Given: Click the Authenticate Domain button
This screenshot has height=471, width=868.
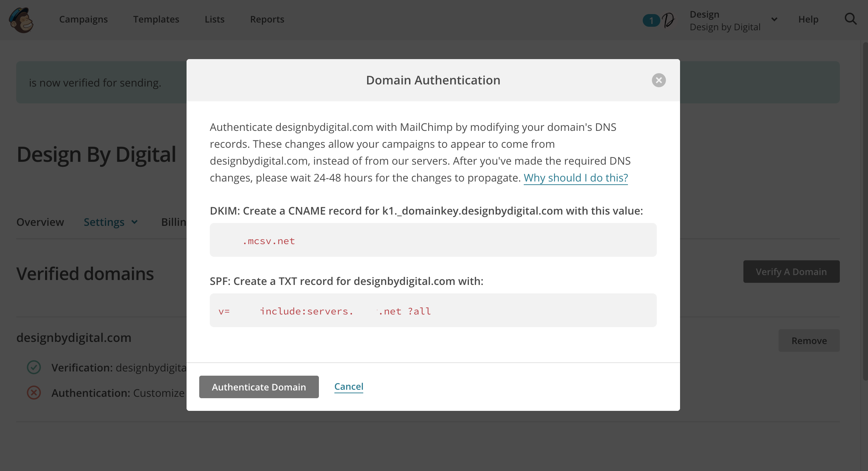Looking at the screenshot, I should pyautogui.click(x=259, y=387).
